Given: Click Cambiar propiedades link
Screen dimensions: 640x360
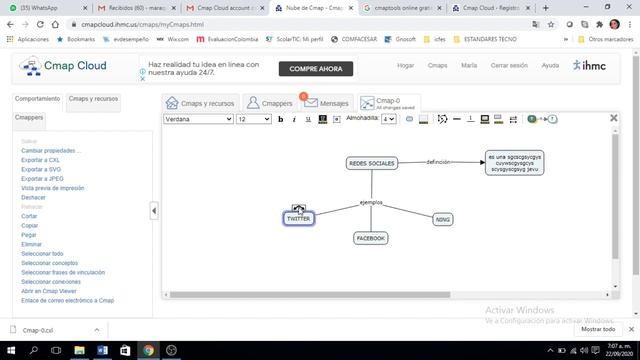Looking at the screenshot, I should pyautogui.click(x=51, y=151).
